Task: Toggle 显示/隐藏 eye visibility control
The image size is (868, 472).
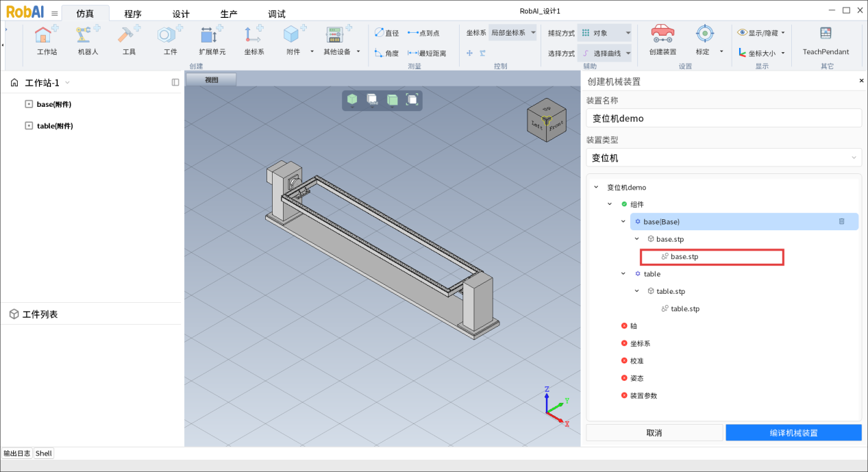Action: pos(762,32)
